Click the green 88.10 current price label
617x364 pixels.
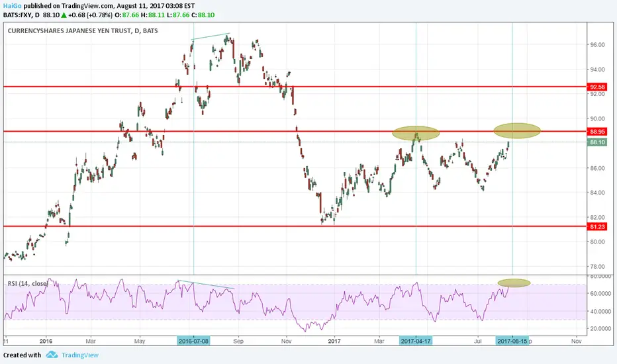597,142
